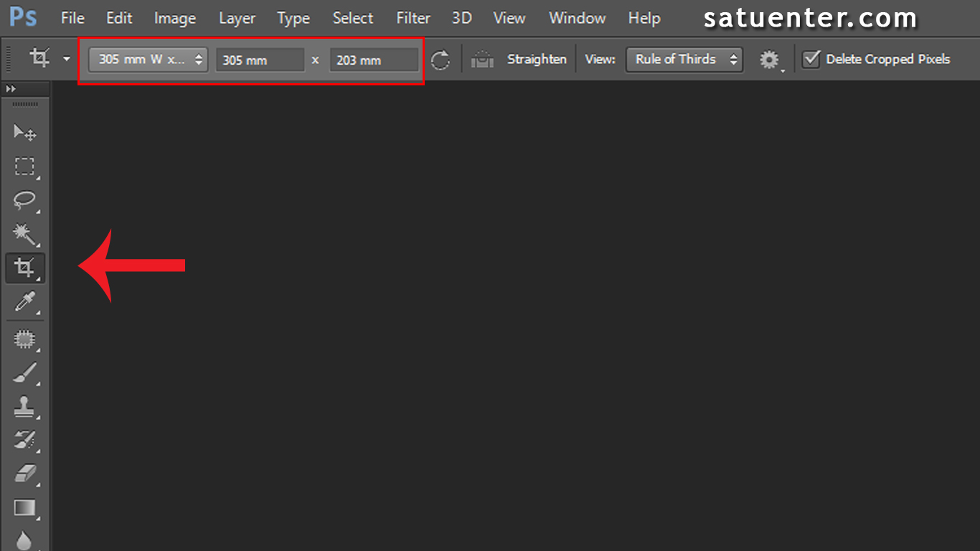Open the 3D menu
The image size is (980, 551).
click(462, 18)
